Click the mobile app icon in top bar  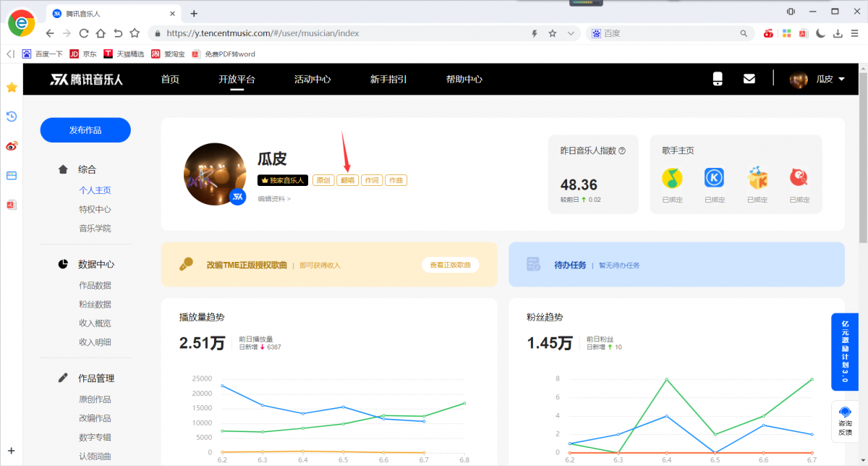[x=717, y=80]
